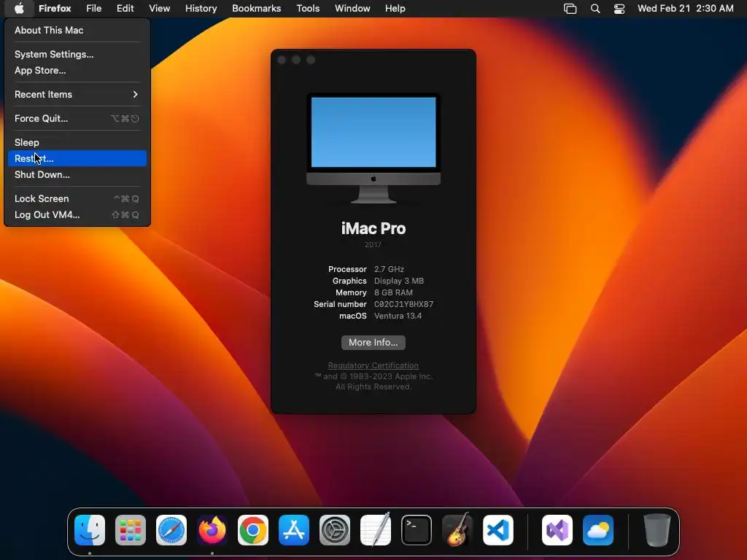Screen dimensions: 747x560
Task: Click the Stage Manager menu bar icon
Action: (x=570, y=9)
